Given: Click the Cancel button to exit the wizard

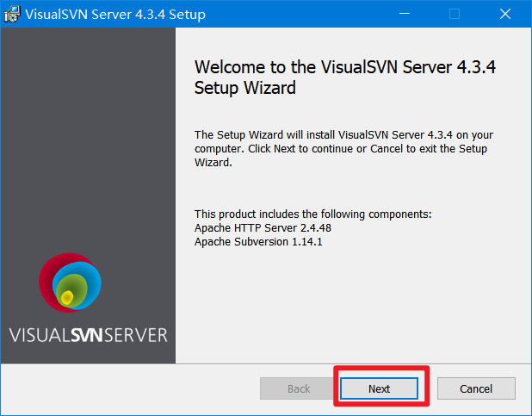Looking at the screenshot, I should click(476, 388).
